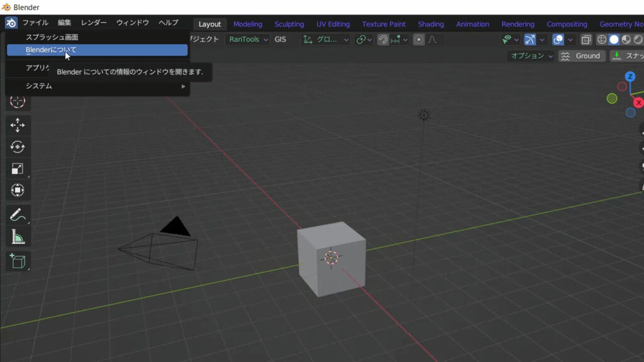644x362 pixels.
Task: Choose Blenderについて menu entry
Action: 97,50
